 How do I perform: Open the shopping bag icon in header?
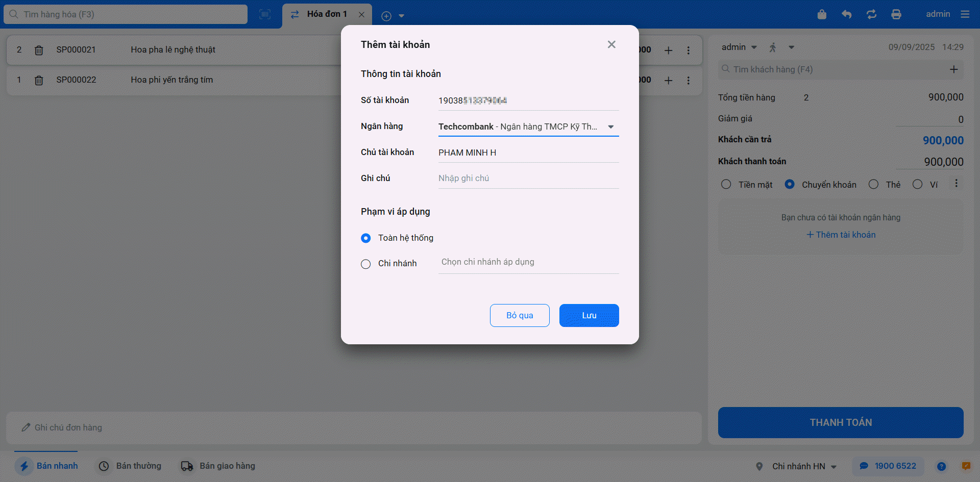pos(822,14)
